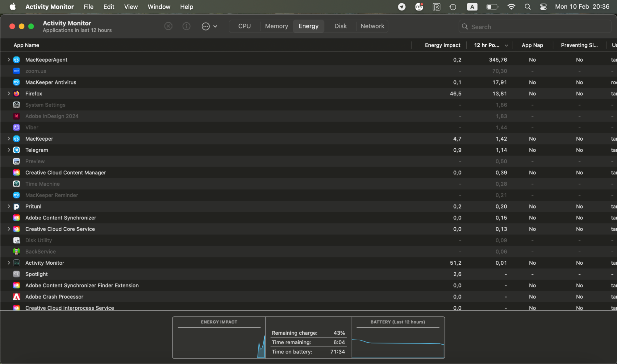
Task: Click the 12 hr Power column sort arrow
Action: (x=507, y=45)
